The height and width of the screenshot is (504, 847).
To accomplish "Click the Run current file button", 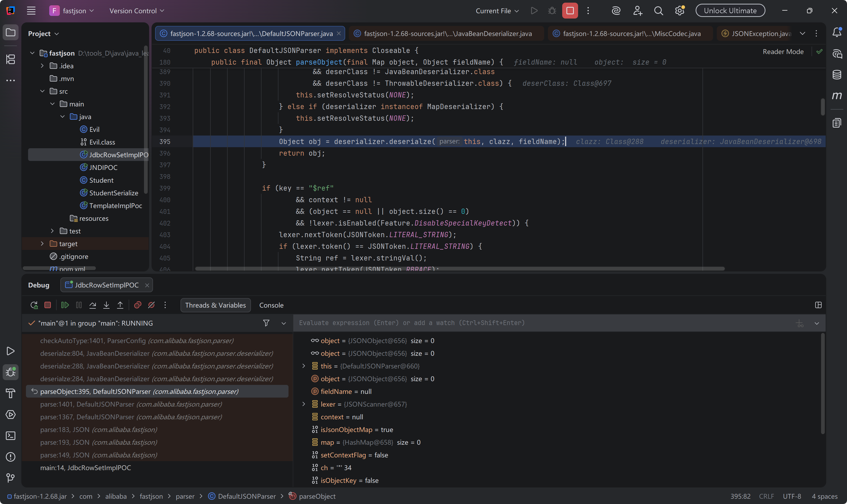I will 534,11.
